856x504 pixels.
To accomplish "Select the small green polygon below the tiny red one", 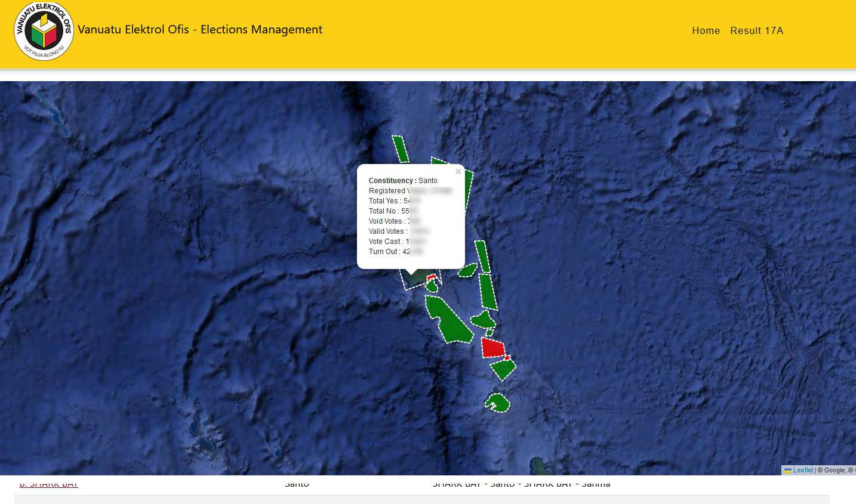I will pos(432,287).
